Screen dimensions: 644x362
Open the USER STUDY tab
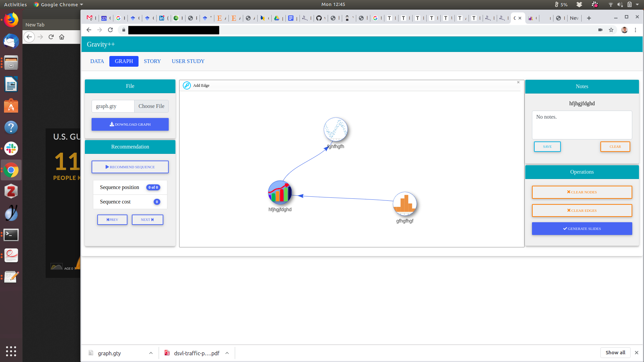(188, 61)
